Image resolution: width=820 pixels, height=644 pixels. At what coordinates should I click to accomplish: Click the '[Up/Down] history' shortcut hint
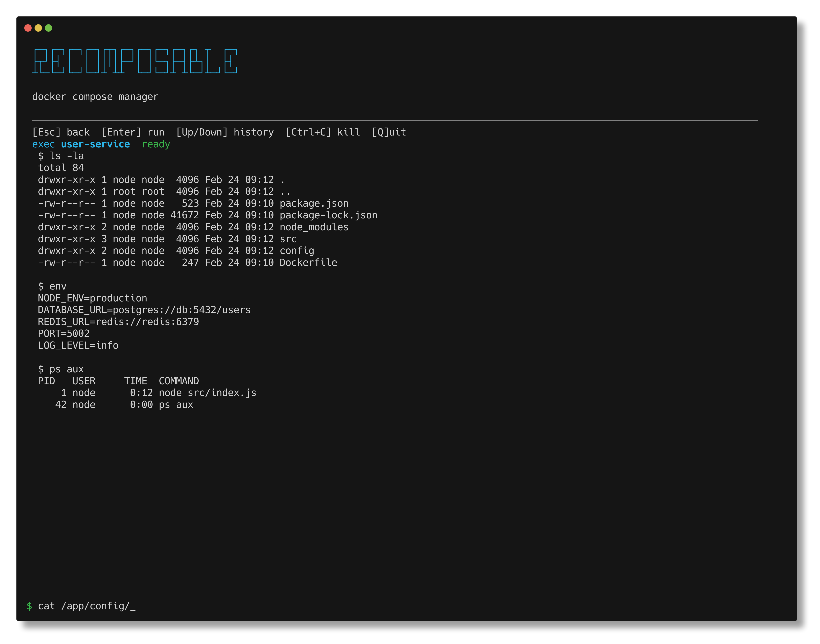click(x=225, y=132)
